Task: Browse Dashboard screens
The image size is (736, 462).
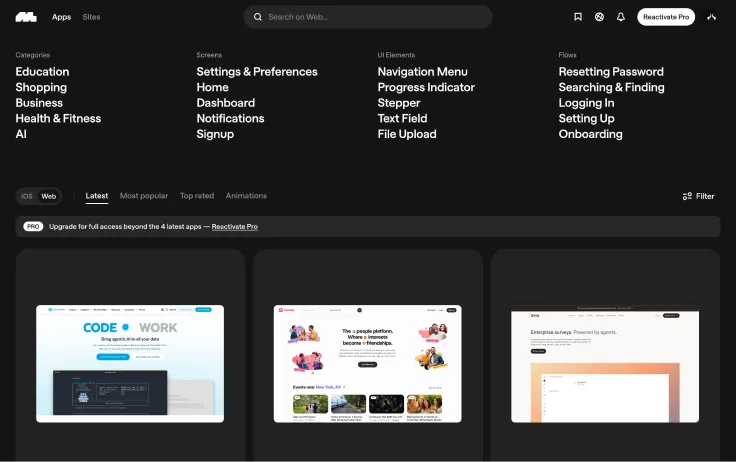Action: pyautogui.click(x=226, y=103)
